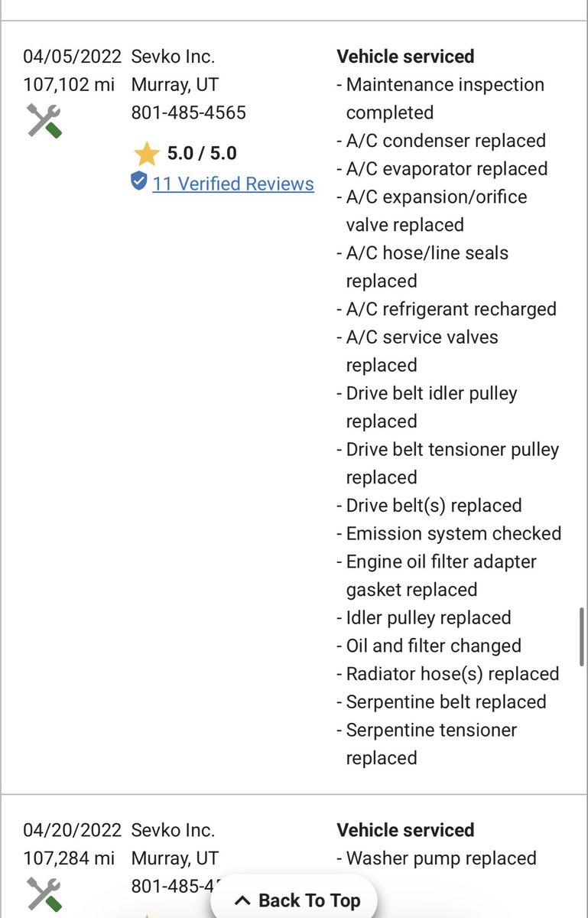Select the first Sevko Inc. shop name
588x918 pixels.
tap(173, 57)
